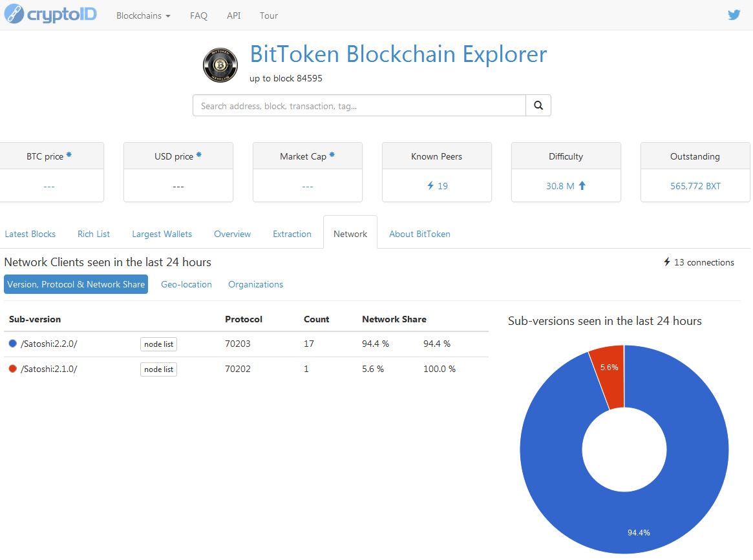The height and width of the screenshot is (560, 753).
Task: Open the FAQ page
Action: pyautogui.click(x=199, y=16)
